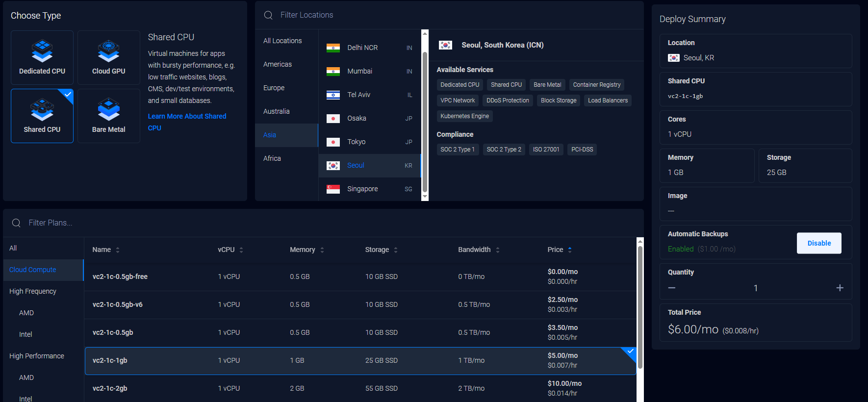Choose the Cloud GPU type icon
This screenshot has height=402, width=868.
[x=109, y=50]
